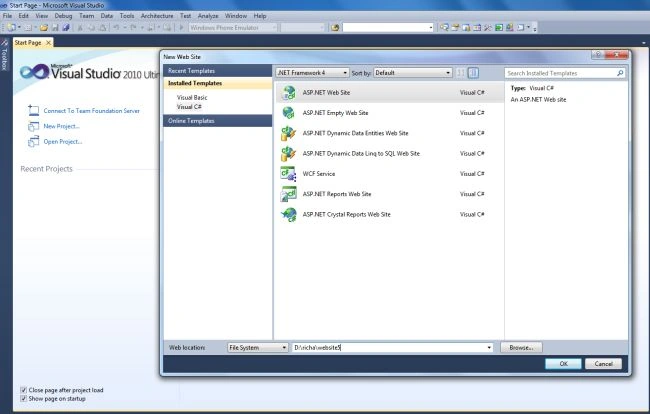Click the Find in Files toolbar icon
The height and width of the screenshot is (414, 650).
[x=335, y=28]
